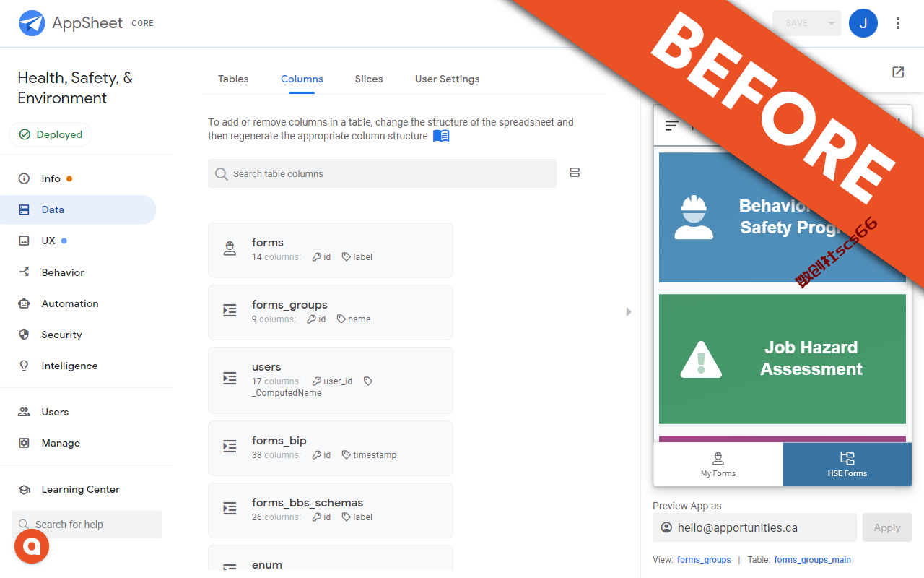This screenshot has width=924, height=578.
Task: Open the preview app hamburger menu
Action: pyautogui.click(x=672, y=126)
